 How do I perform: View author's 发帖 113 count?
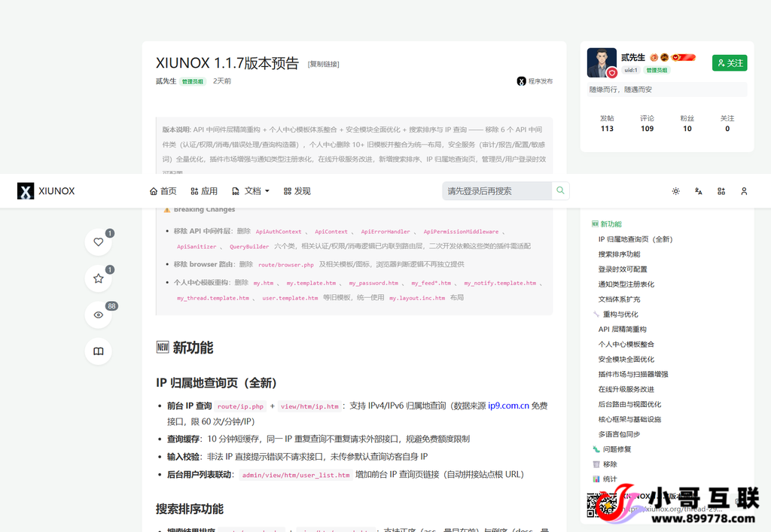pos(607,123)
